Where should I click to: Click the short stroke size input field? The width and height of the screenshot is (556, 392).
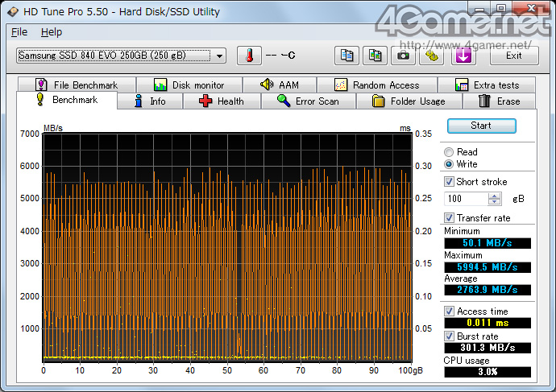[466, 199]
